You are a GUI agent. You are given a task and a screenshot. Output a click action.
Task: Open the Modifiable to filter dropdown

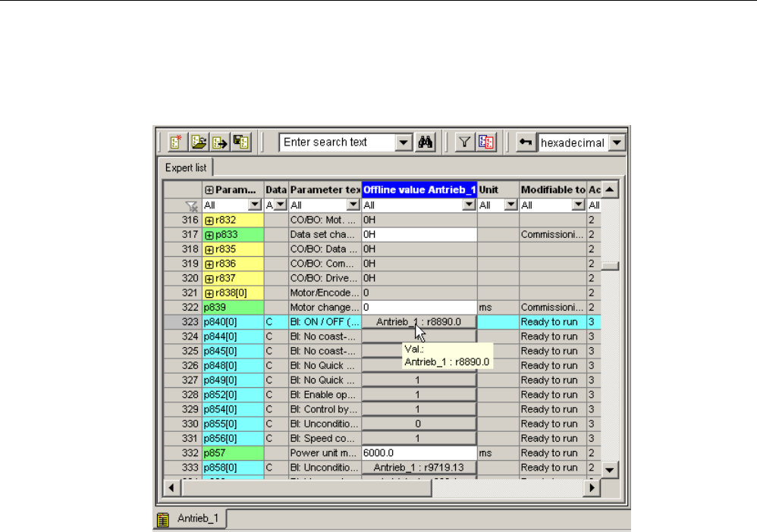tap(579, 205)
